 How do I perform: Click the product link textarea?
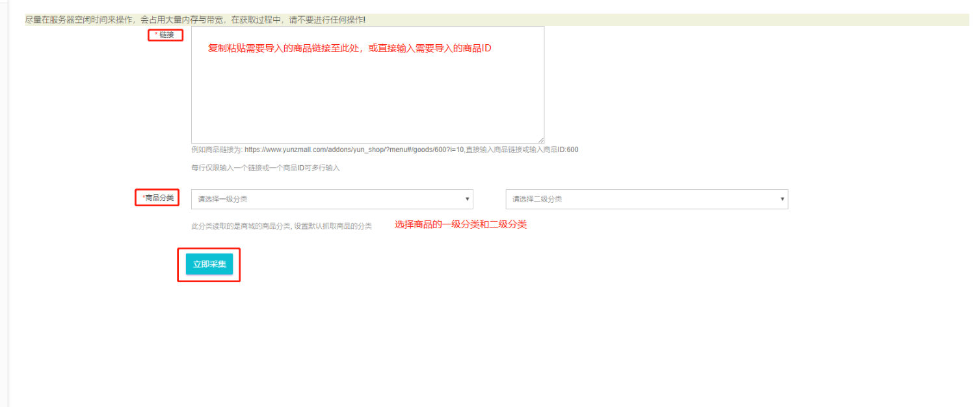[x=367, y=85]
